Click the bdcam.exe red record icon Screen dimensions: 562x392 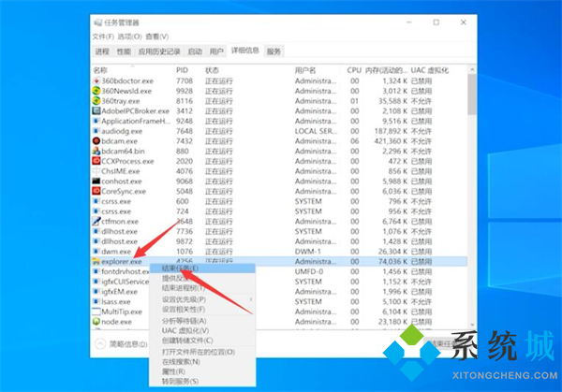[96, 141]
